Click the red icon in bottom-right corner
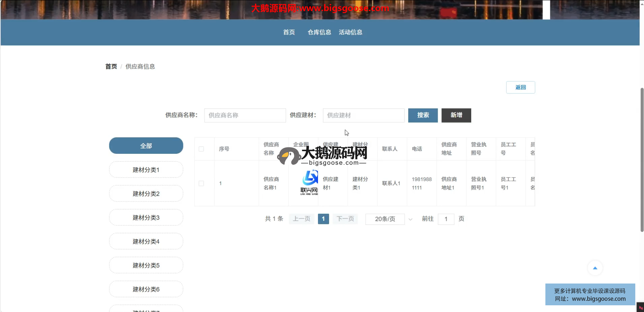Screen dimensions: 644x312 tap(640, 308)
